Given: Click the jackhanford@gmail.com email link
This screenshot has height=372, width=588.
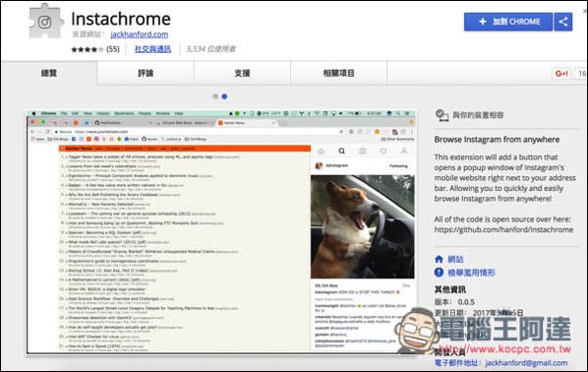Looking at the screenshot, I should point(526,362).
